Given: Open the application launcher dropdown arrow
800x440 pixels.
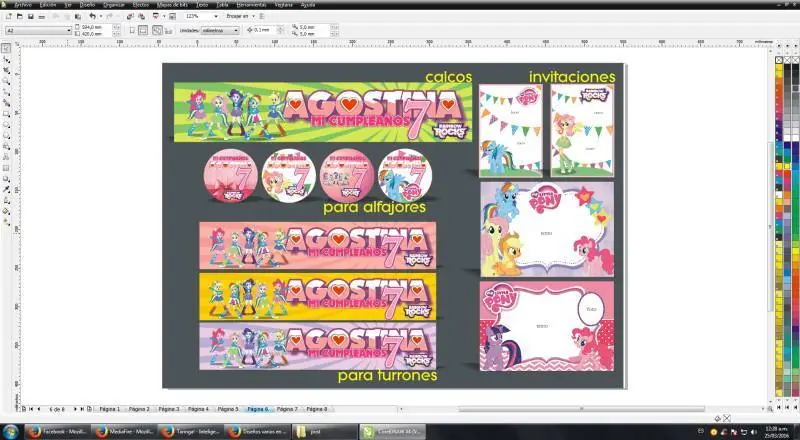Looking at the screenshot, I should 164,16.
